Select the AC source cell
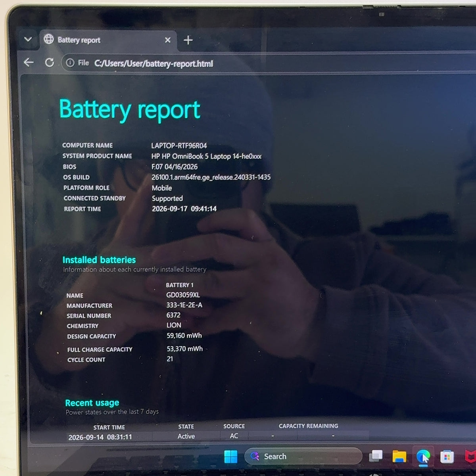The height and width of the screenshot is (476, 476). click(234, 436)
